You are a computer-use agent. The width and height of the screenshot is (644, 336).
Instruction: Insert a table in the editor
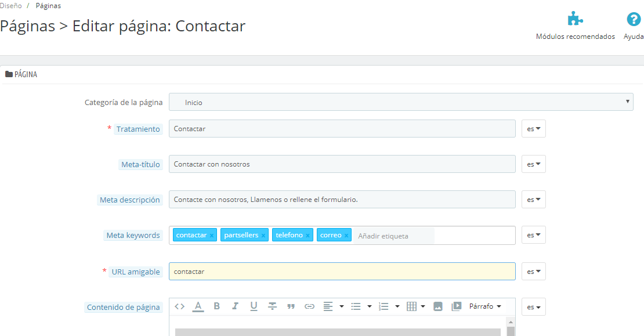(x=411, y=306)
